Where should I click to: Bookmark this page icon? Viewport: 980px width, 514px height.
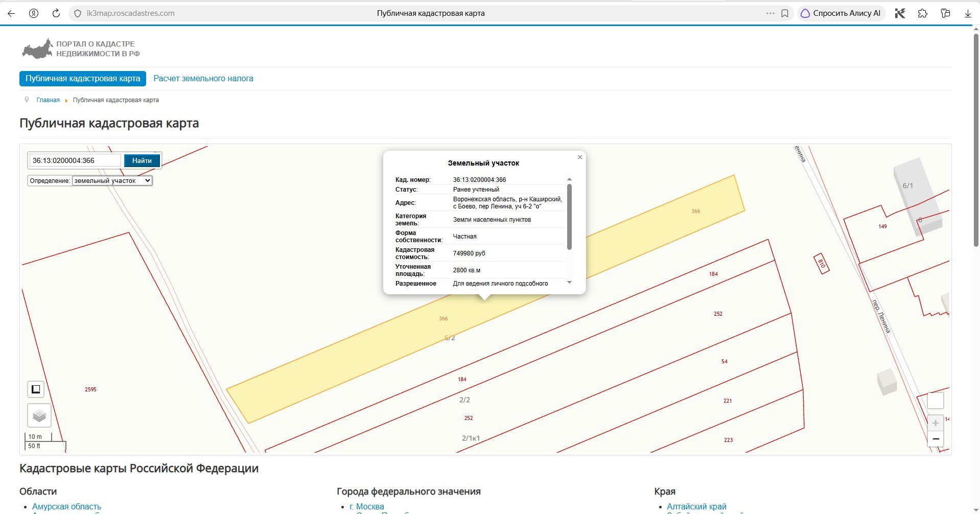click(x=785, y=13)
